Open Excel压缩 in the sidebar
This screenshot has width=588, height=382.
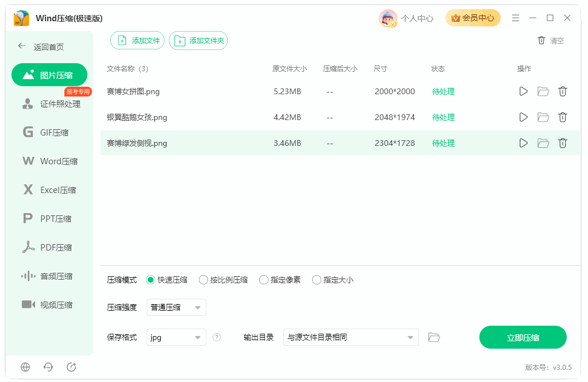[x=49, y=190]
